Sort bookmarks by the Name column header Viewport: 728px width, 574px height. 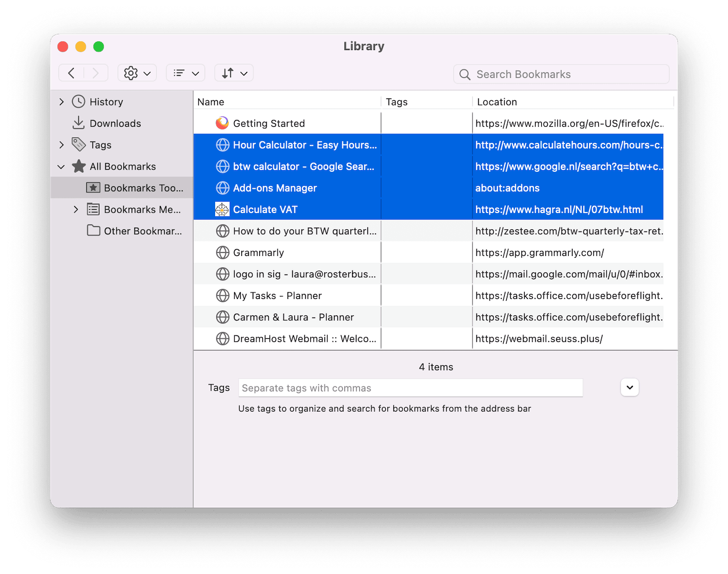211,102
